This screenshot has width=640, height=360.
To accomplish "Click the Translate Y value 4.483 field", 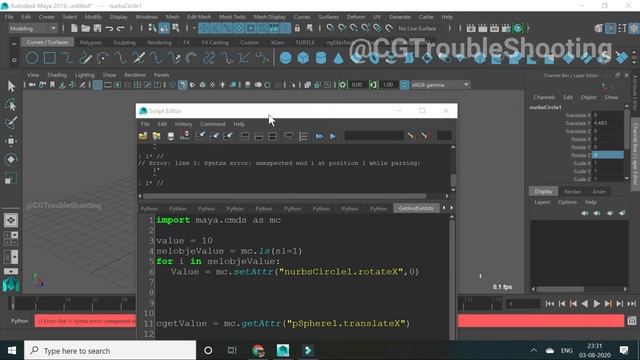I will (x=608, y=123).
